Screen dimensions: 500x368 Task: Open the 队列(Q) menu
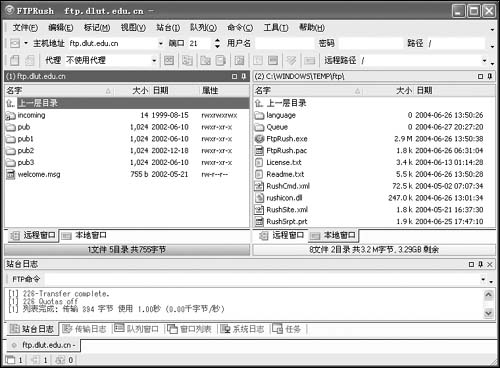(x=203, y=28)
